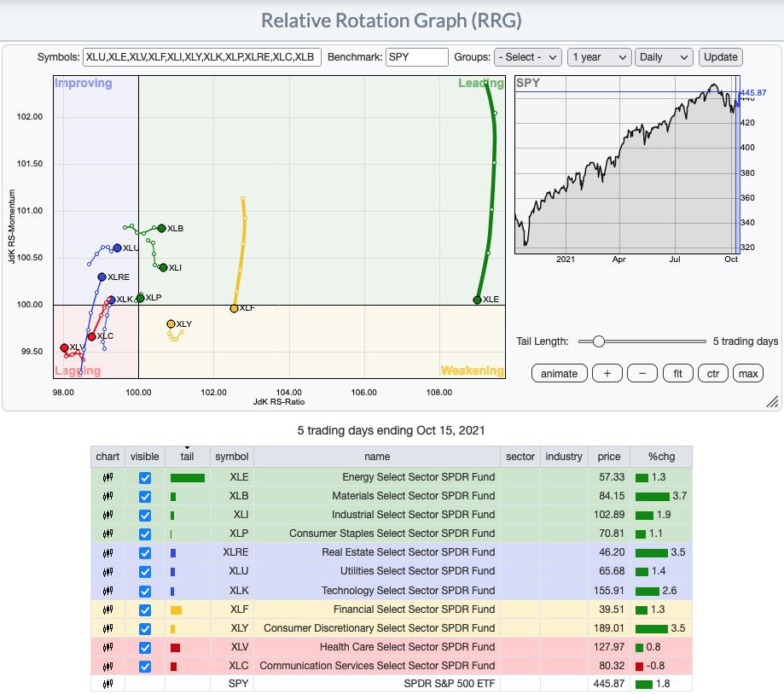The height and width of the screenshot is (694, 784).
Task: Open the candlestick chart icon for XLY
Action: (107, 628)
